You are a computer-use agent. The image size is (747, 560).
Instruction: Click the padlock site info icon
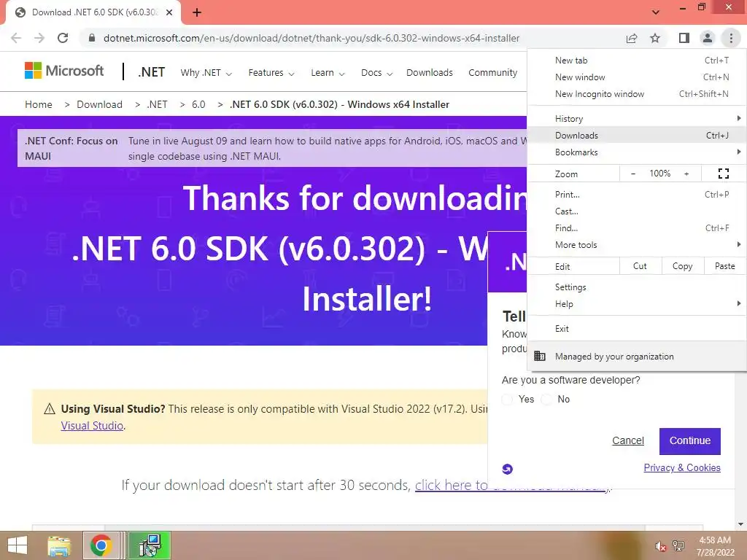(x=93, y=38)
